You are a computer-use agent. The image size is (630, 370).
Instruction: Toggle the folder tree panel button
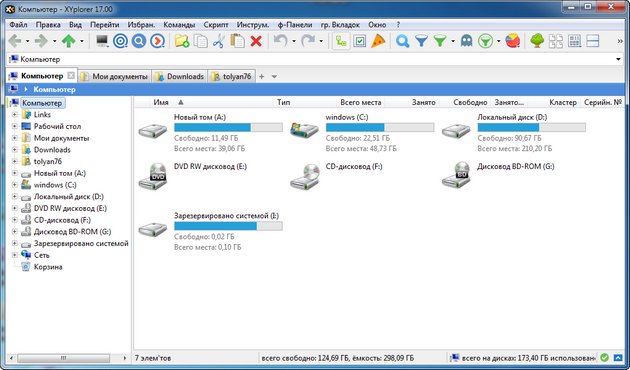pos(341,41)
